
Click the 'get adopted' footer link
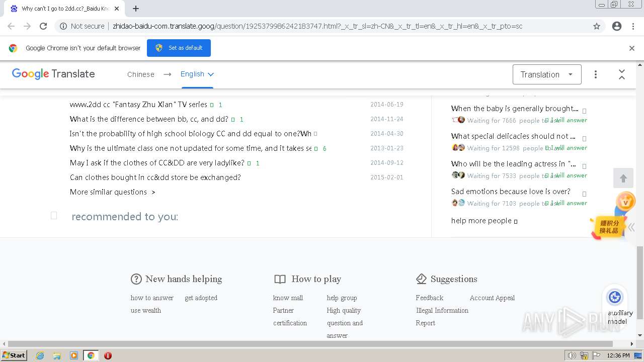pyautogui.click(x=201, y=298)
